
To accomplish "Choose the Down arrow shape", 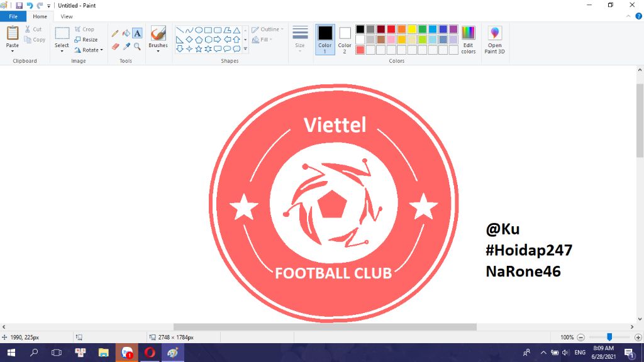I will point(180,49).
